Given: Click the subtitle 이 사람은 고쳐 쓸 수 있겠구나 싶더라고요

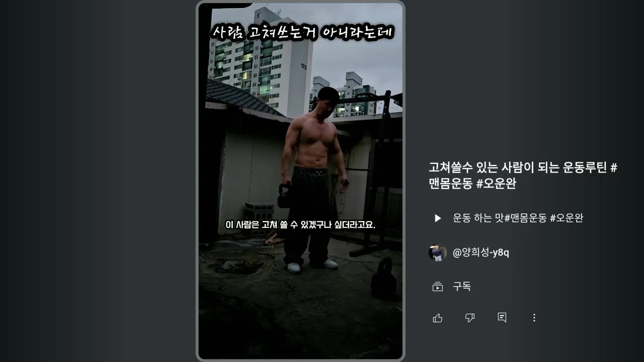Looking at the screenshot, I should click(300, 224).
